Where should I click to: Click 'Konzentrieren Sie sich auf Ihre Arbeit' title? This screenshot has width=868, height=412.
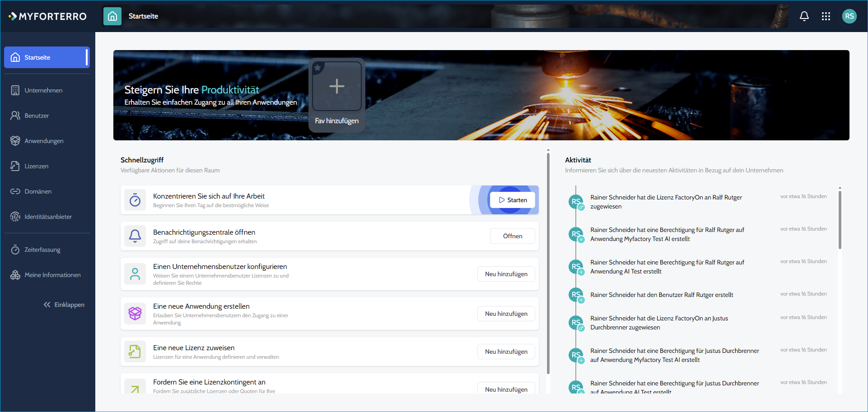pyautogui.click(x=209, y=196)
